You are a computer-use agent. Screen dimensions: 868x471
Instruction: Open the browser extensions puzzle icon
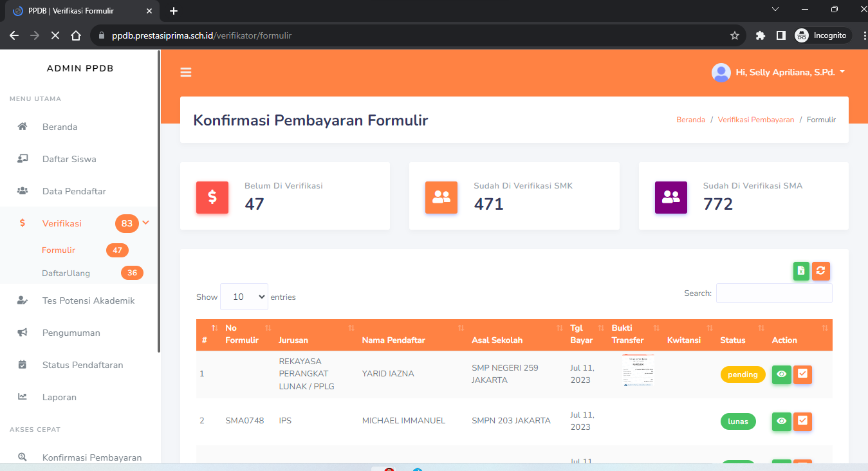[x=760, y=35]
